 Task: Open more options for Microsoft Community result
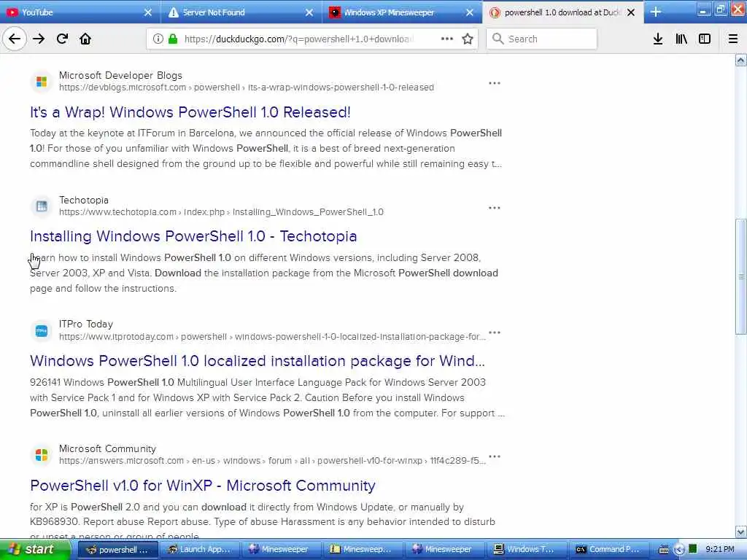[495, 456]
